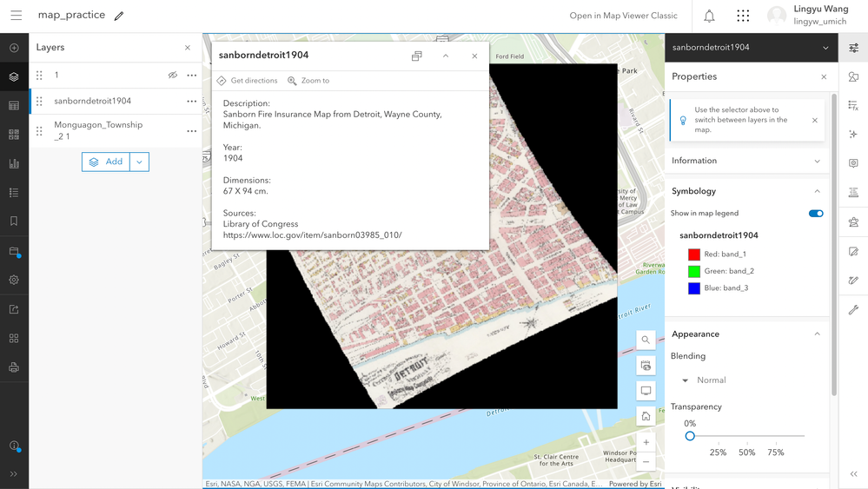
Task: Open the hamburger main menu
Action: 16,16
